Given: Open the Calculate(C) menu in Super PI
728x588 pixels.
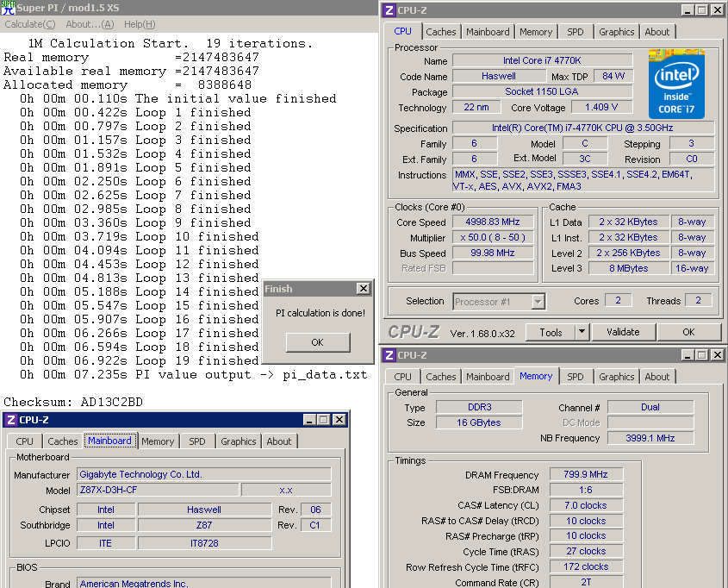Looking at the screenshot, I should click(30, 24).
